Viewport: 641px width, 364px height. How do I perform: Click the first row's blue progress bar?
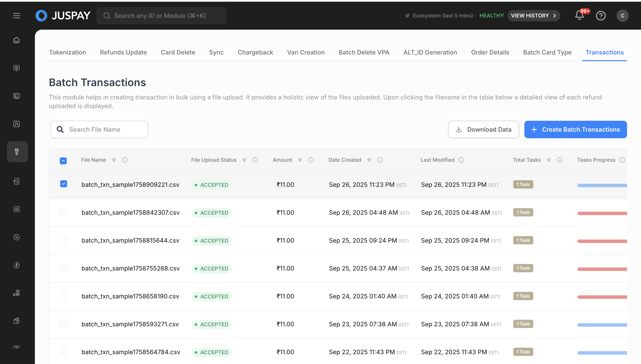click(602, 185)
